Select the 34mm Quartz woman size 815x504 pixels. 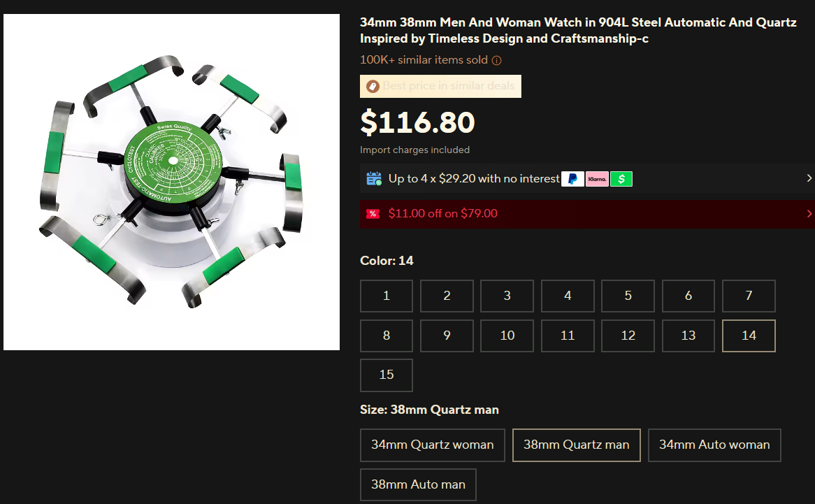(433, 445)
